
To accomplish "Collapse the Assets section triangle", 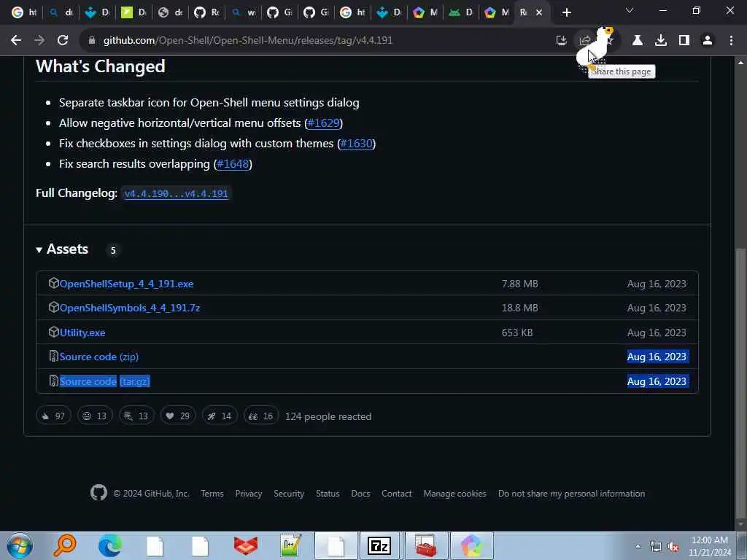I will pyautogui.click(x=39, y=249).
